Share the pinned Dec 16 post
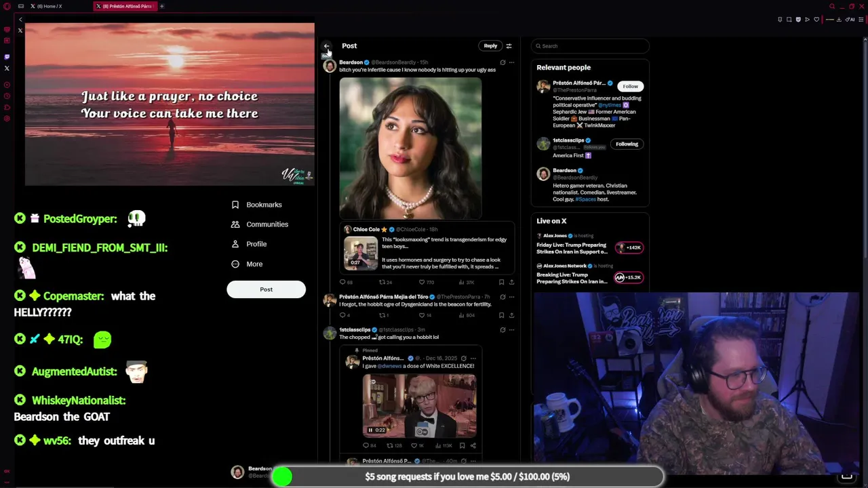The height and width of the screenshot is (488, 868). (x=473, y=446)
